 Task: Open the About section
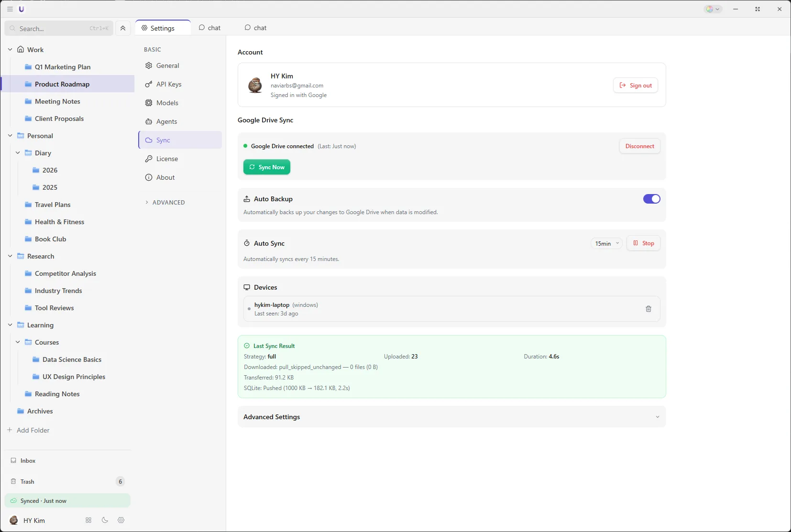pos(165,177)
